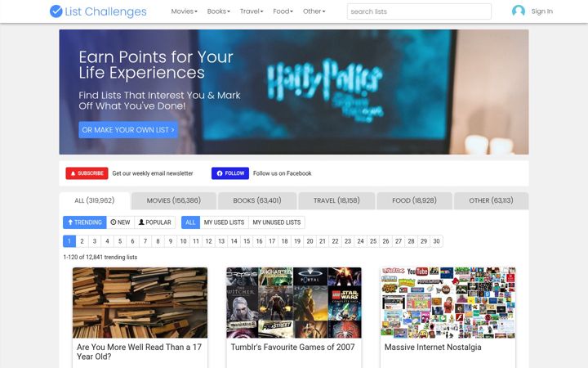
Task: Click '1-120 of 12,841 trending lists' text
Action: (100, 258)
